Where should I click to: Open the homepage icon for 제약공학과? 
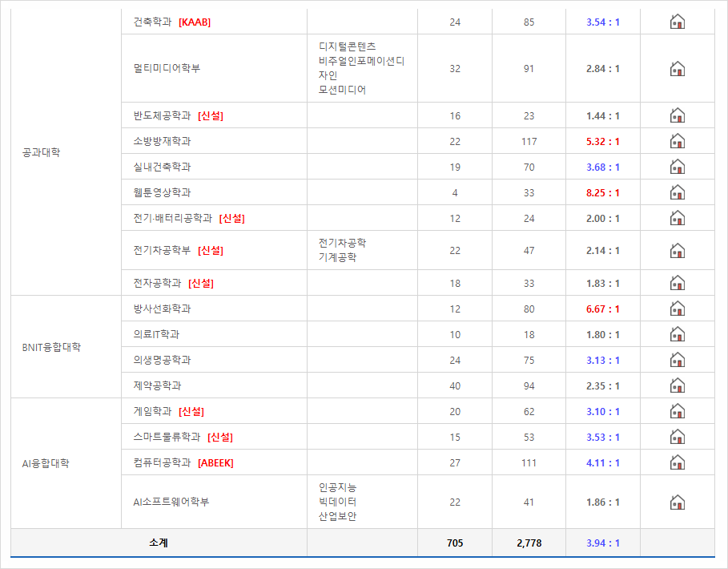click(x=678, y=385)
